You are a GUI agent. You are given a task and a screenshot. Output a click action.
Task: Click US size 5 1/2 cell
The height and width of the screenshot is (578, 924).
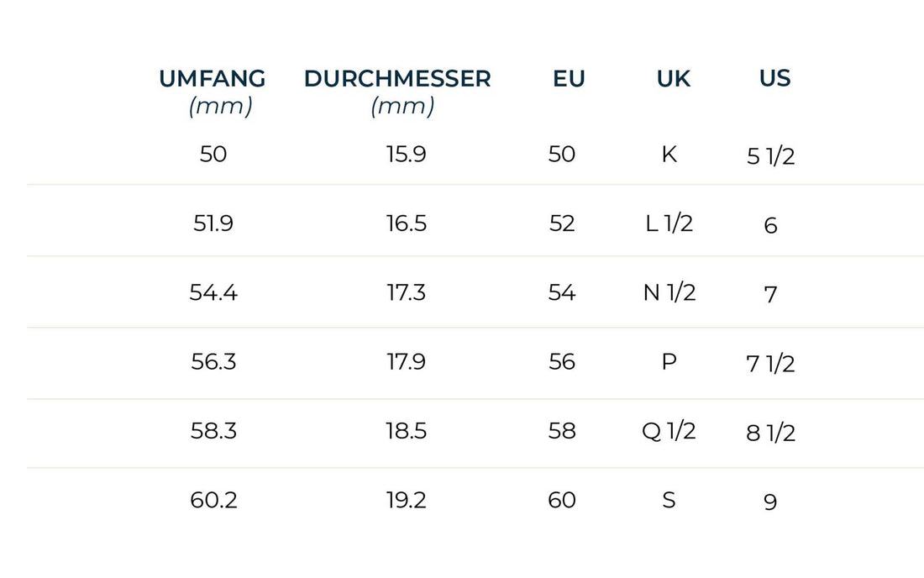click(770, 157)
